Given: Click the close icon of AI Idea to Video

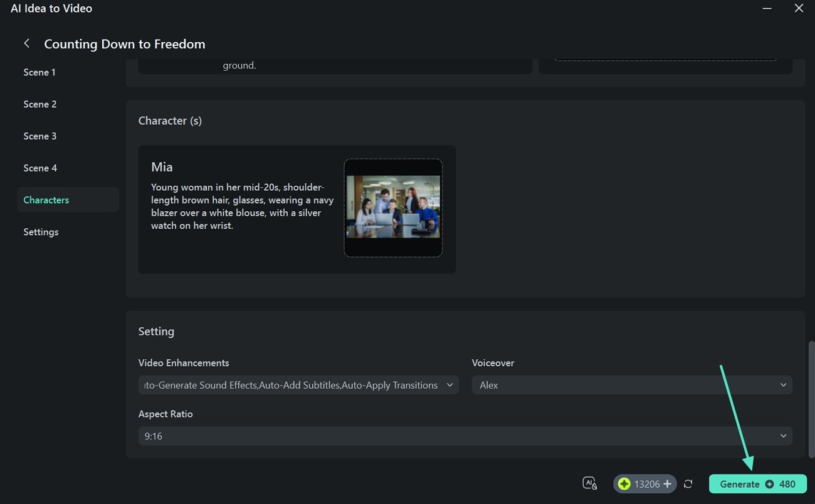Looking at the screenshot, I should coord(799,8).
